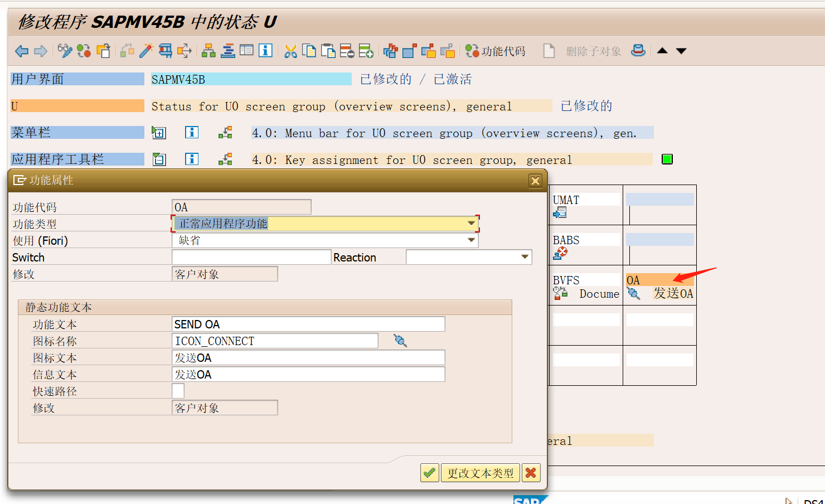The width and height of the screenshot is (825, 504).
Task: Click the orange and white squares object icon
Action: (x=104, y=51)
